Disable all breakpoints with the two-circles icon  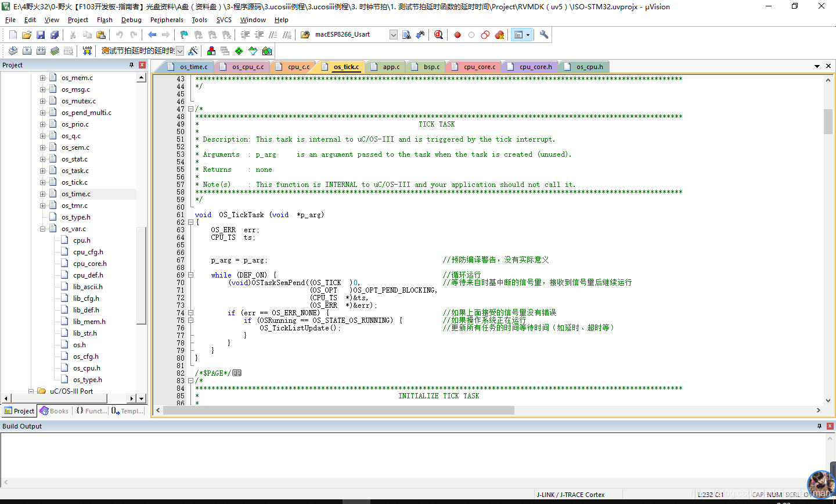(485, 35)
